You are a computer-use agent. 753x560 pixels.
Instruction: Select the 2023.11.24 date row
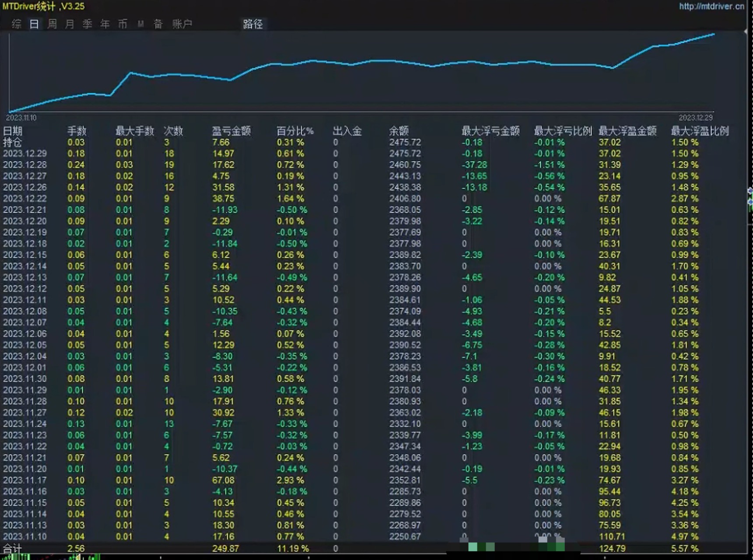click(25, 424)
